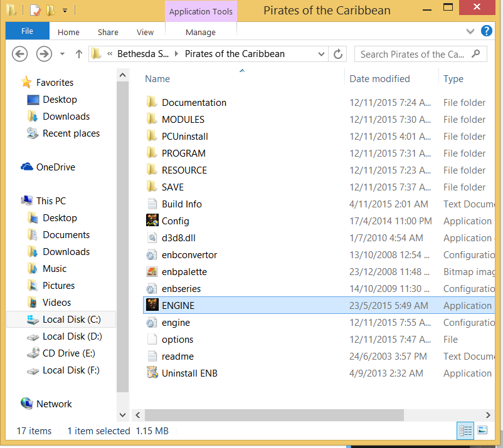Expand the address bar history dropdown
The width and height of the screenshot is (503, 448).
click(x=321, y=54)
